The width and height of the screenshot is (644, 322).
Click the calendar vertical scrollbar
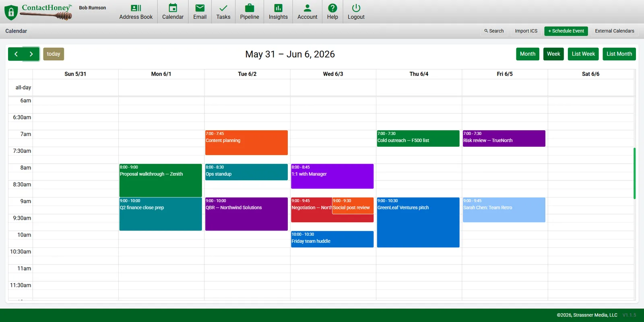pos(634,173)
